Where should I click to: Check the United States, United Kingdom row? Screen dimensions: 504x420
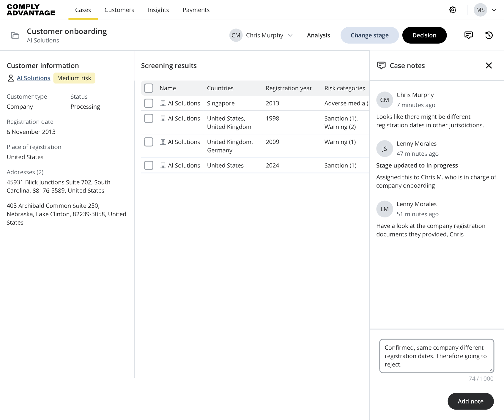tap(149, 118)
